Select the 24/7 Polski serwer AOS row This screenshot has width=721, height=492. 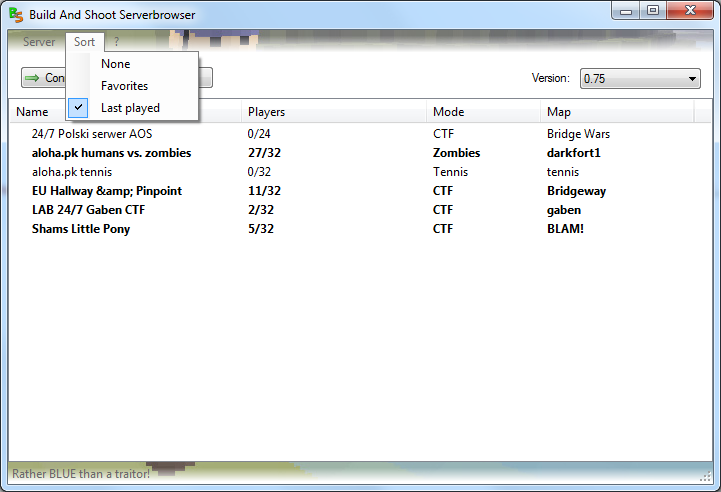point(92,134)
